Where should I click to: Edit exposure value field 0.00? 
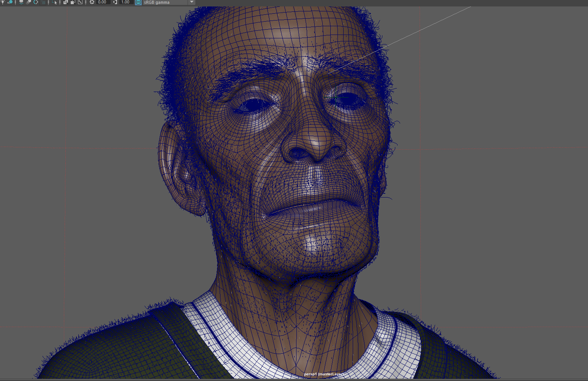pos(103,2)
